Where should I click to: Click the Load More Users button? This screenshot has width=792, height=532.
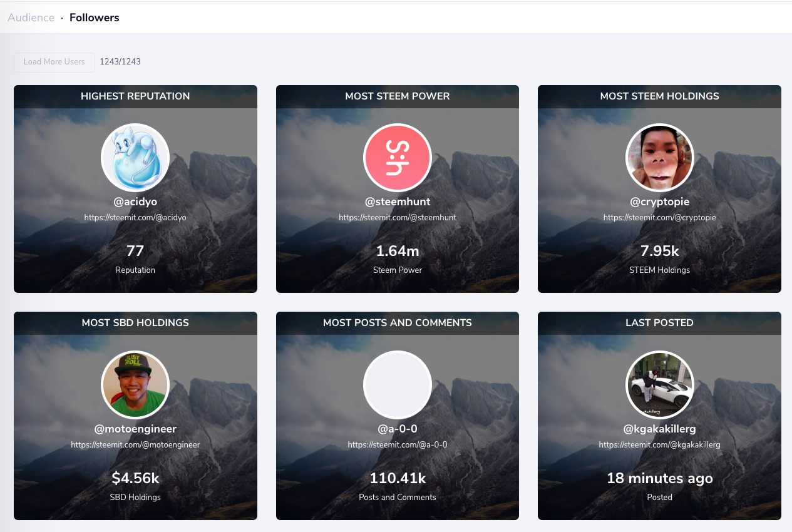(54, 62)
